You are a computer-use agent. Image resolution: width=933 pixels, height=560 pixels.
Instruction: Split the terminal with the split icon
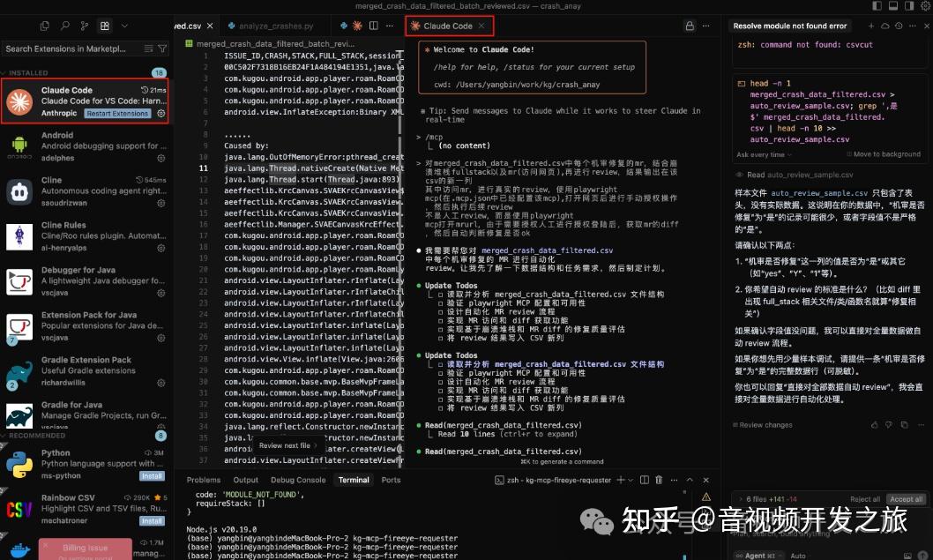(x=645, y=480)
